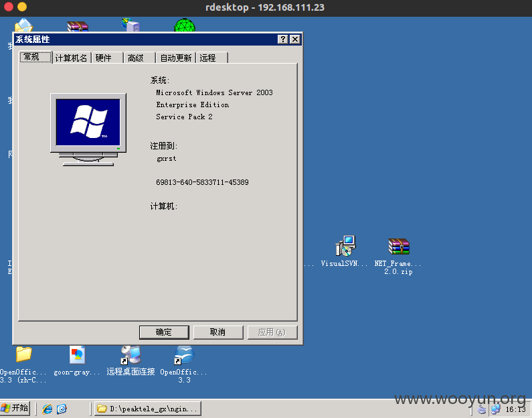Select the WinRAR books icon at top

coord(78,26)
